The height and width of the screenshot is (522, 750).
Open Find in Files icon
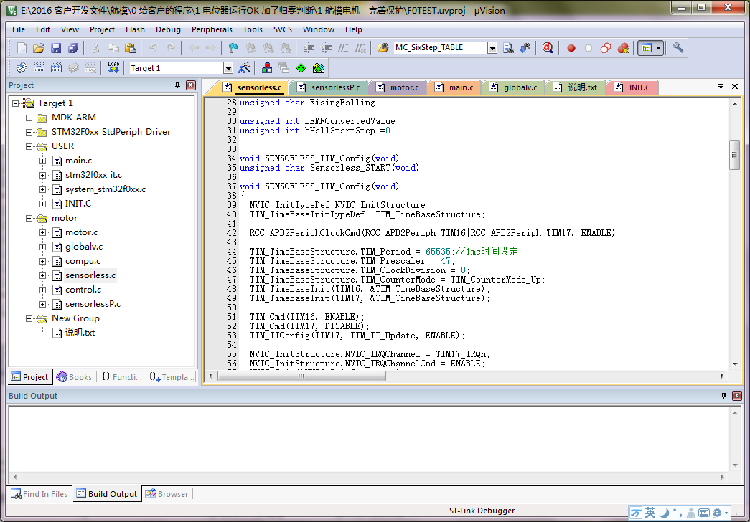pyautogui.click(x=383, y=48)
